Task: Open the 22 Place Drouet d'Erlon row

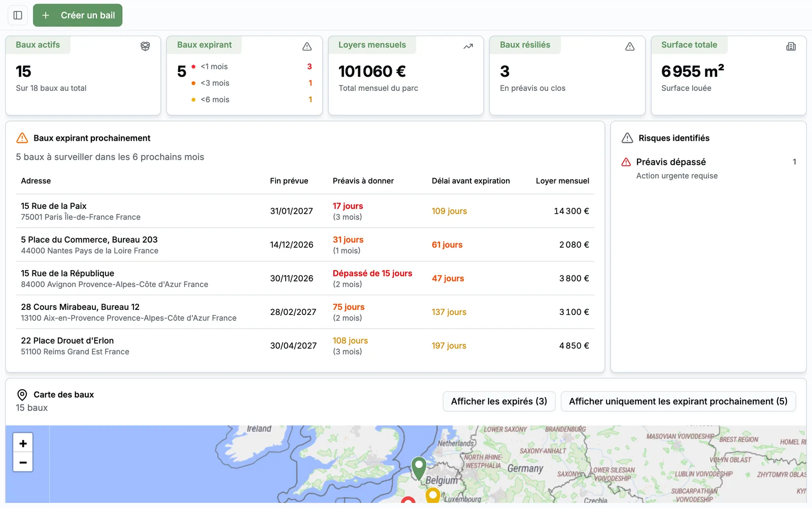Action: point(305,346)
